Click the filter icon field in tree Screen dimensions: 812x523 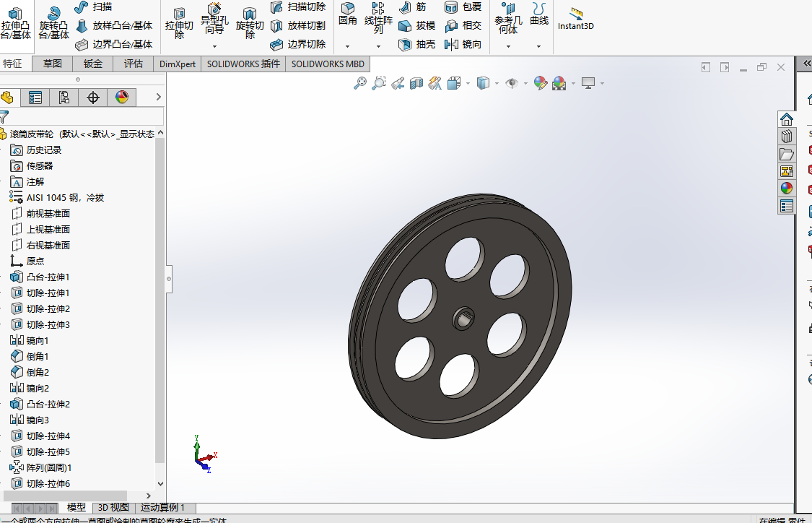[82, 116]
